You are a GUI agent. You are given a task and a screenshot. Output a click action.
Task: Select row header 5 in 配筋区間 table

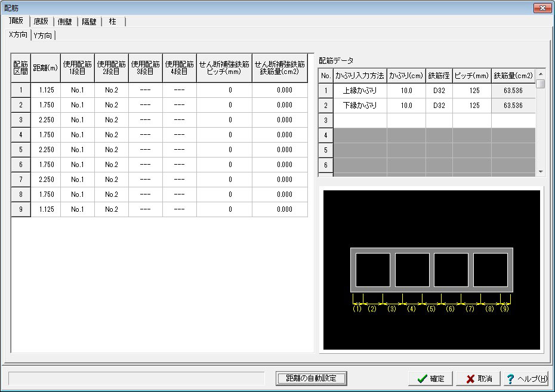click(21, 150)
